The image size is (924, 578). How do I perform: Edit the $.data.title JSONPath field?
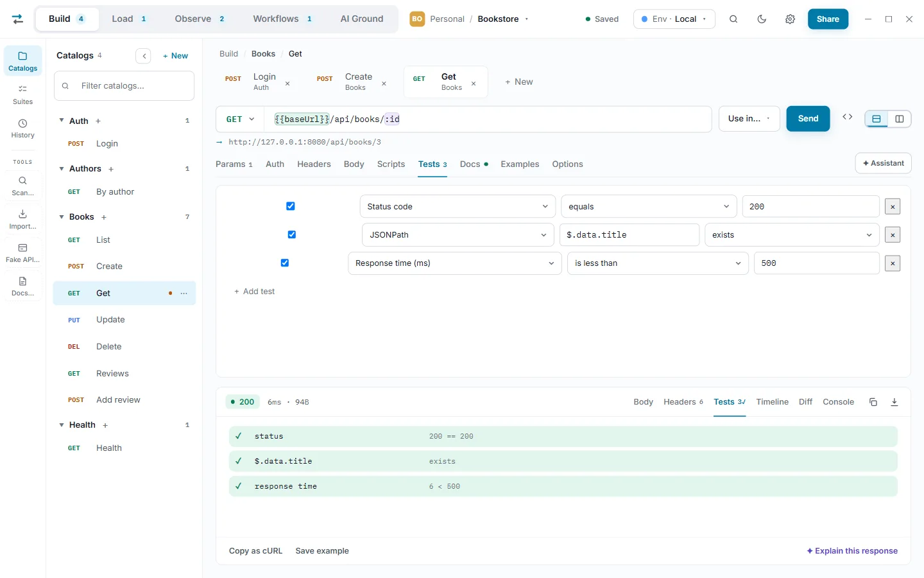pyautogui.click(x=629, y=235)
